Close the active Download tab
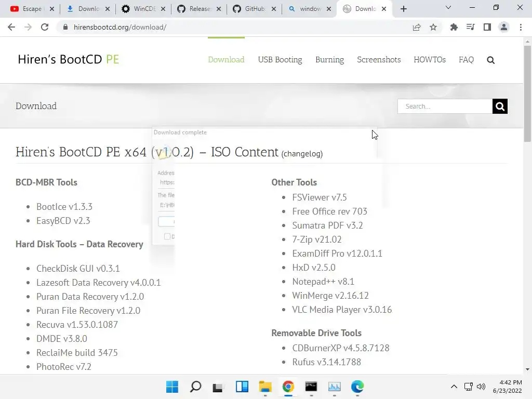The image size is (532, 399). tap(384, 9)
